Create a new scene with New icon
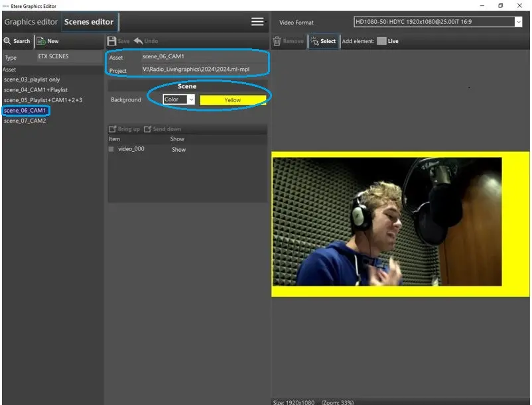Screen dimensions: 532x405 (x=41, y=41)
